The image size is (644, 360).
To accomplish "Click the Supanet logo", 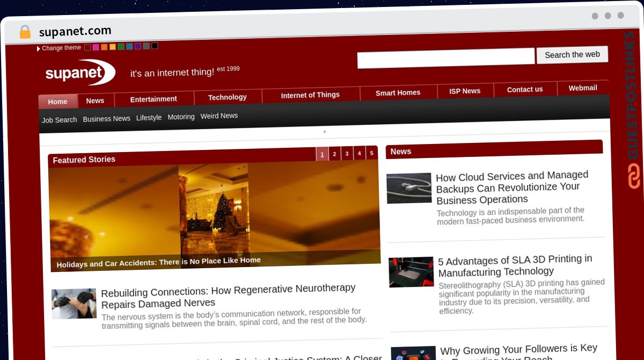I will [80, 73].
